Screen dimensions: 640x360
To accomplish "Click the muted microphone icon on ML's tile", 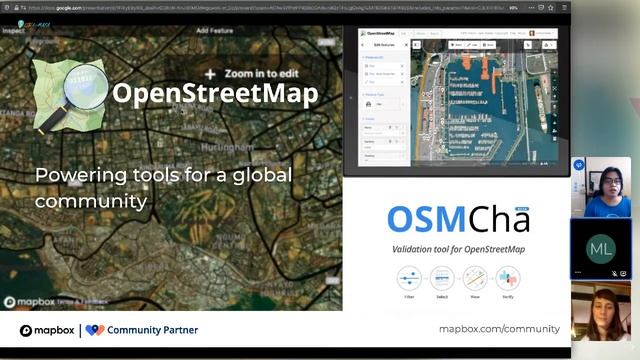I will click(x=615, y=273).
